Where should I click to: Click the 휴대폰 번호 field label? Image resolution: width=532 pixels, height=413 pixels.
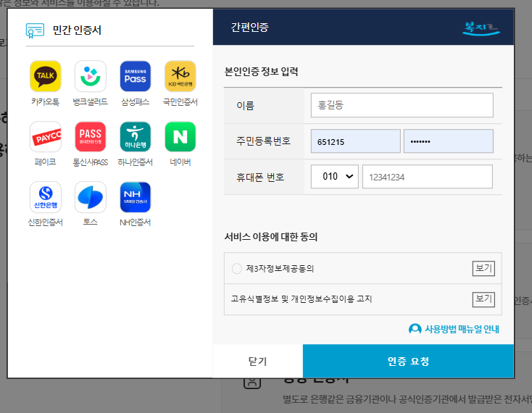[260, 177]
